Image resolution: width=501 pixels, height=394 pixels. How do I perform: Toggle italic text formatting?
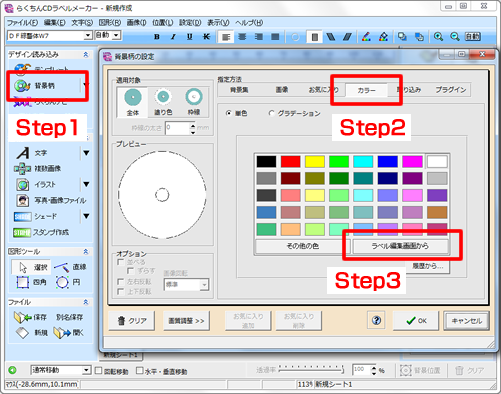point(173,37)
